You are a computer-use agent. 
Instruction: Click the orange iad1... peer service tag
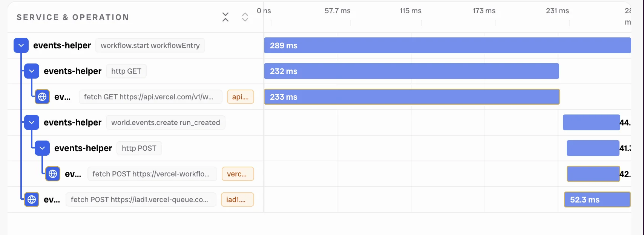[x=238, y=199]
